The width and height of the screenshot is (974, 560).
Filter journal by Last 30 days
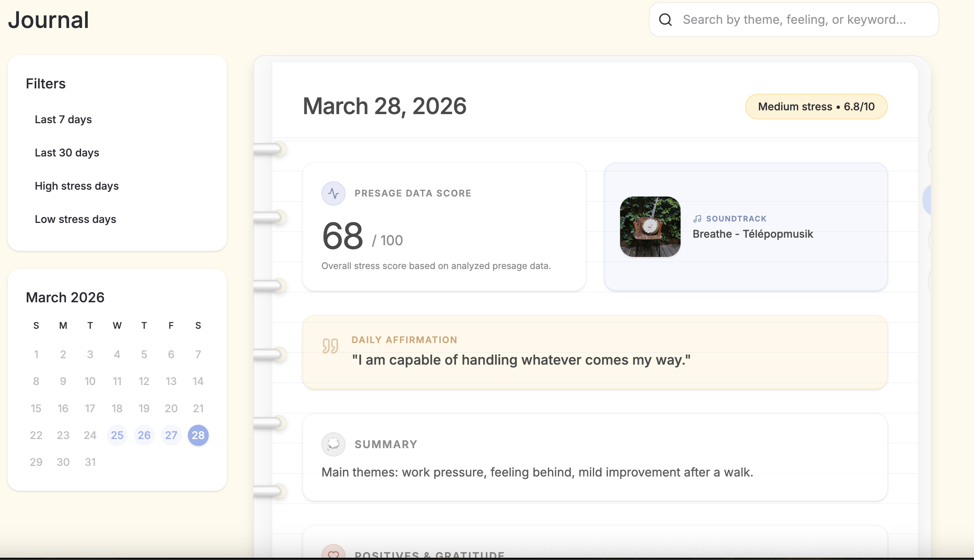[x=67, y=153]
